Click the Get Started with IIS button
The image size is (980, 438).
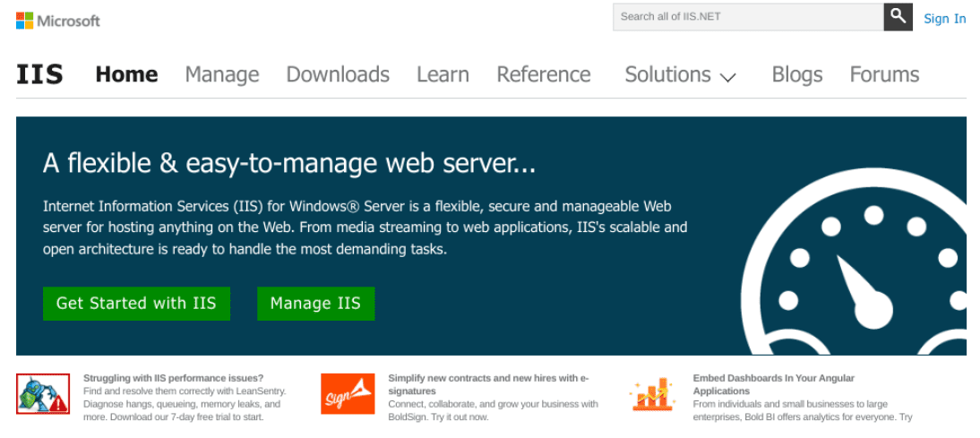pos(136,304)
